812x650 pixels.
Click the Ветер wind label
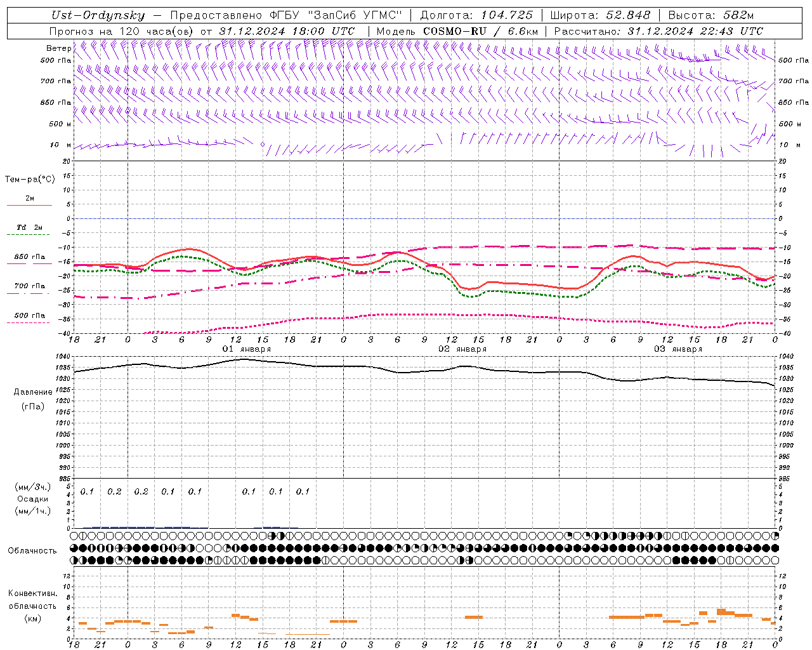pos(58,48)
